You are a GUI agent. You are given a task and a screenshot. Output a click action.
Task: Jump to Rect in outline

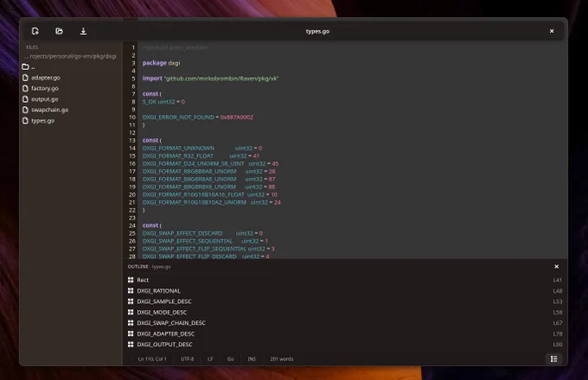[345, 280]
